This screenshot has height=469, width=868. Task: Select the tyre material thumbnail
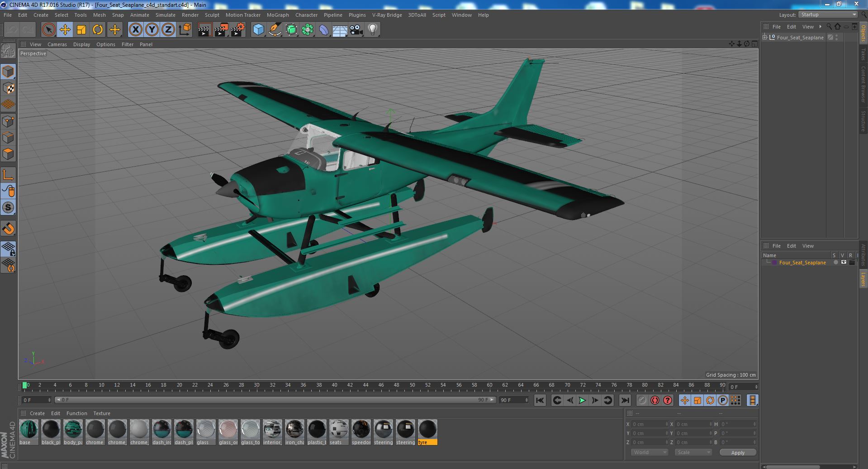click(x=427, y=429)
